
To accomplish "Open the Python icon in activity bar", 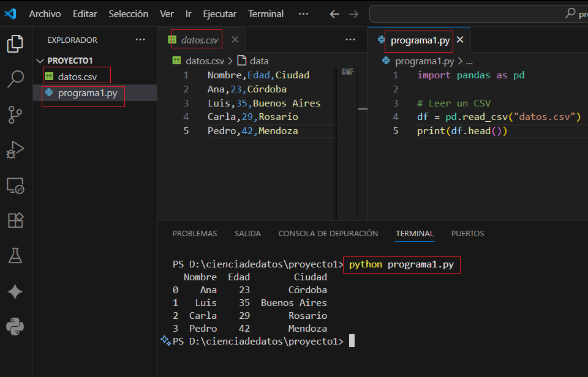I will click(15, 327).
